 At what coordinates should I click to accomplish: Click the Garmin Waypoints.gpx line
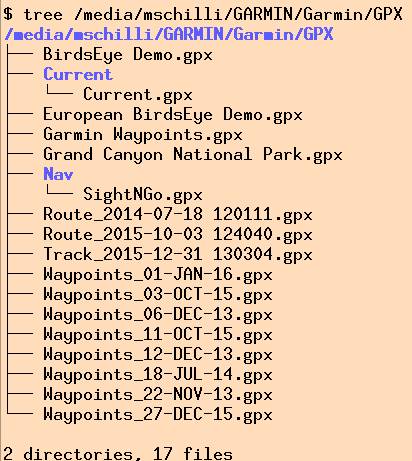point(143,135)
